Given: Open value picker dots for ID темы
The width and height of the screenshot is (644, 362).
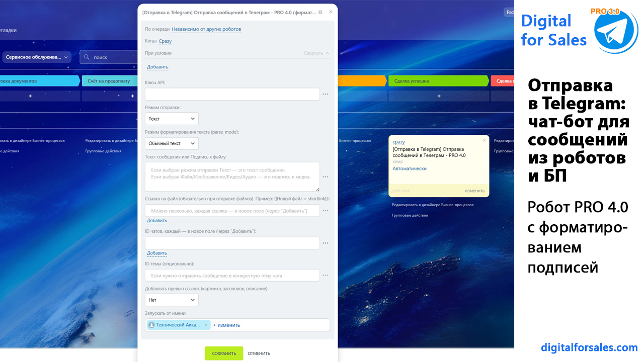Looking at the screenshot, I should pyautogui.click(x=326, y=276).
